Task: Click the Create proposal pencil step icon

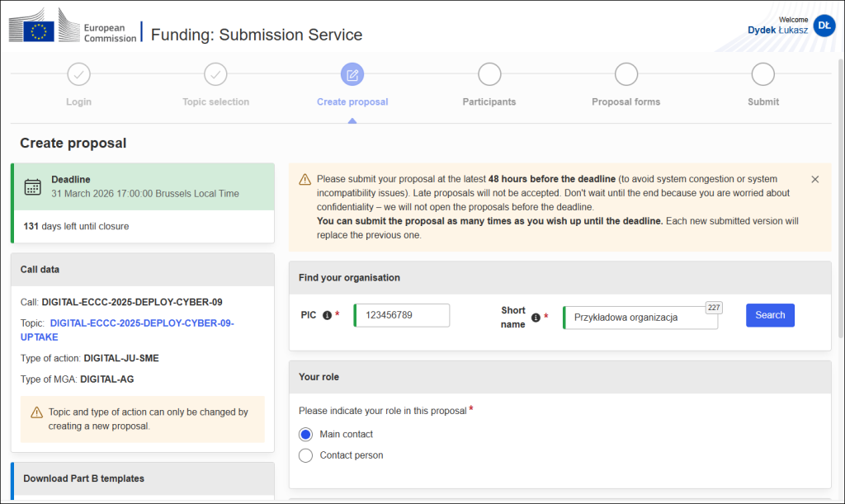Action: point(352,75)
